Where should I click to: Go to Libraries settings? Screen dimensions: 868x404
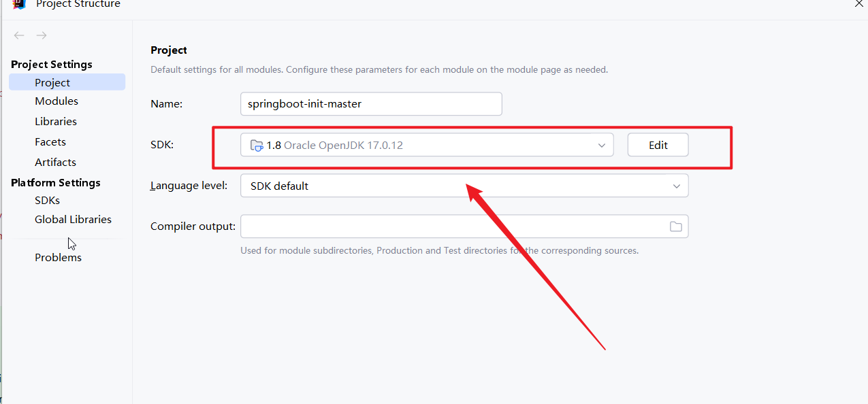click(56, 121)
